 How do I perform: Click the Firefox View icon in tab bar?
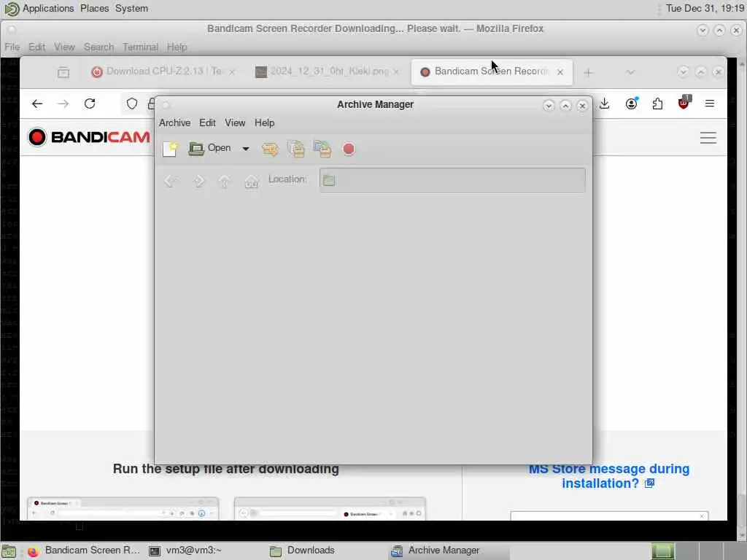point(63,72)
